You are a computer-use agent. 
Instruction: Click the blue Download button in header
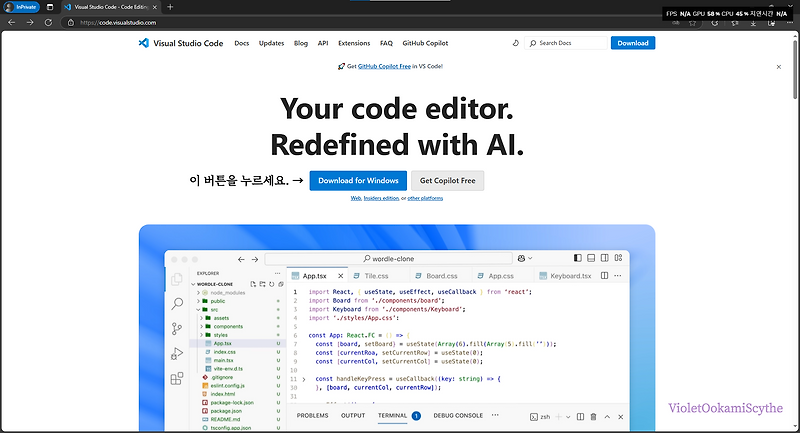pyautogui.click(x=633, y=43)
